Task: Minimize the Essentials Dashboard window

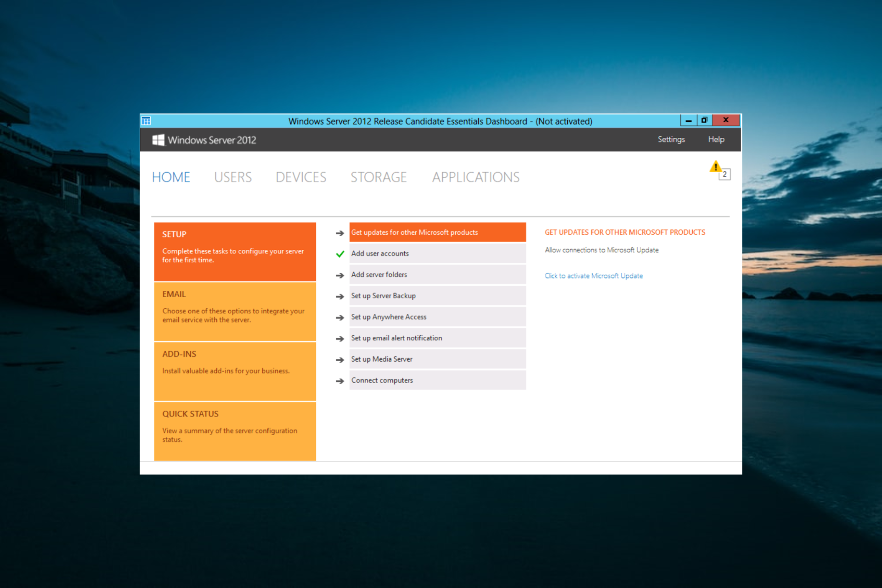Action: (x=688, y=120)
